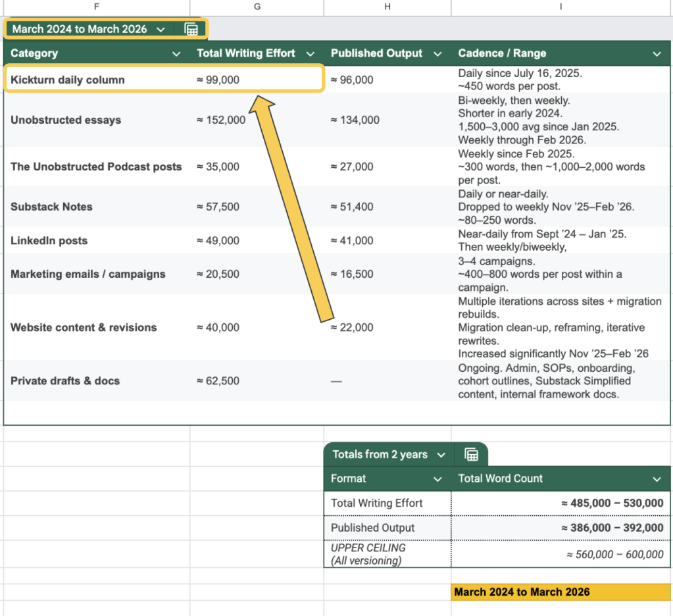
Task: Expand the Category column filter dropdown
Action: [x=176, y=53]
